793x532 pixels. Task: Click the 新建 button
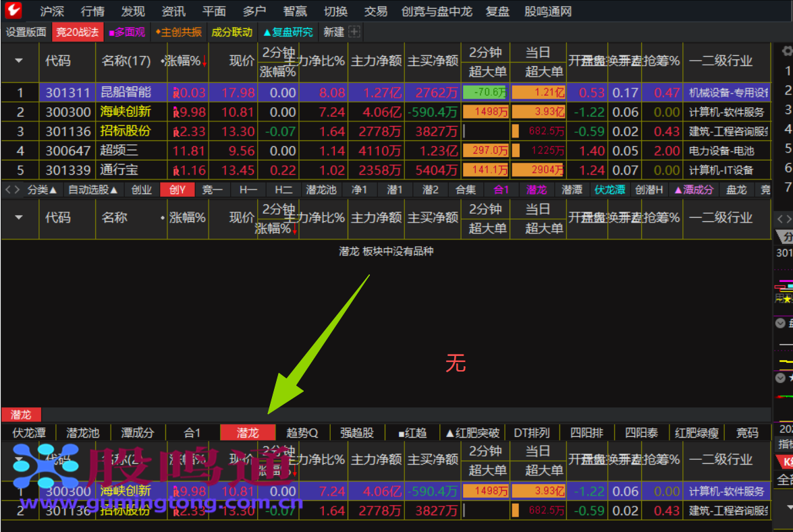coord(334,32)
